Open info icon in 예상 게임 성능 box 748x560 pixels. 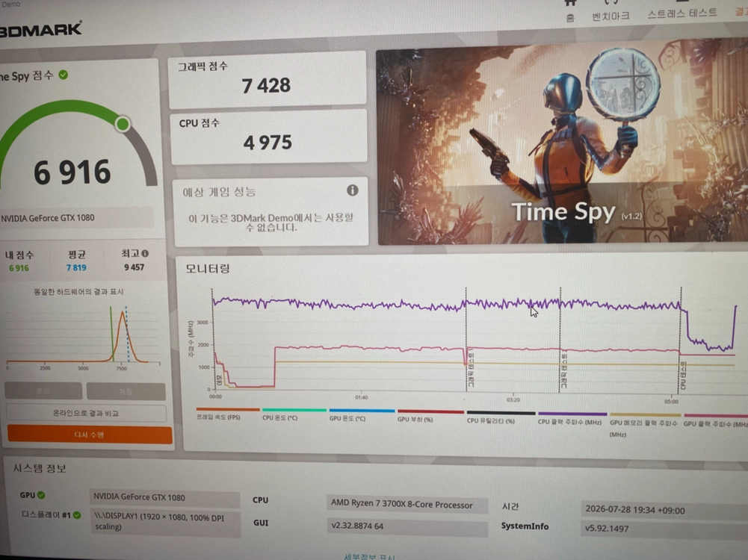click(353, 190)
